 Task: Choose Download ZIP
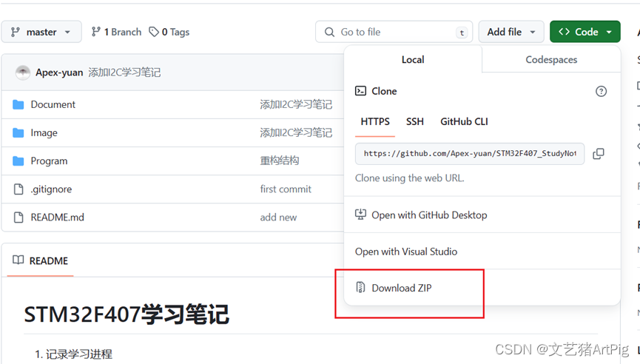[x=482, y=288]
